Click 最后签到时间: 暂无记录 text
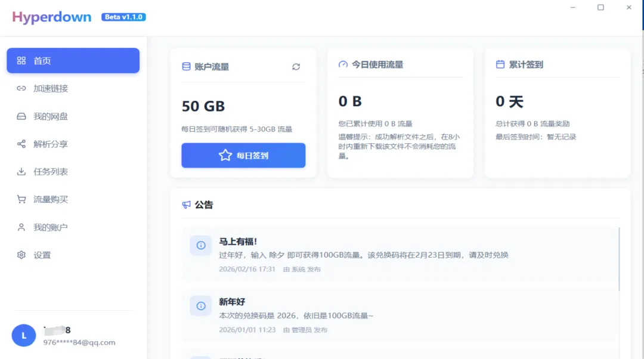This screenshot has height=359, width=644. 535,137
